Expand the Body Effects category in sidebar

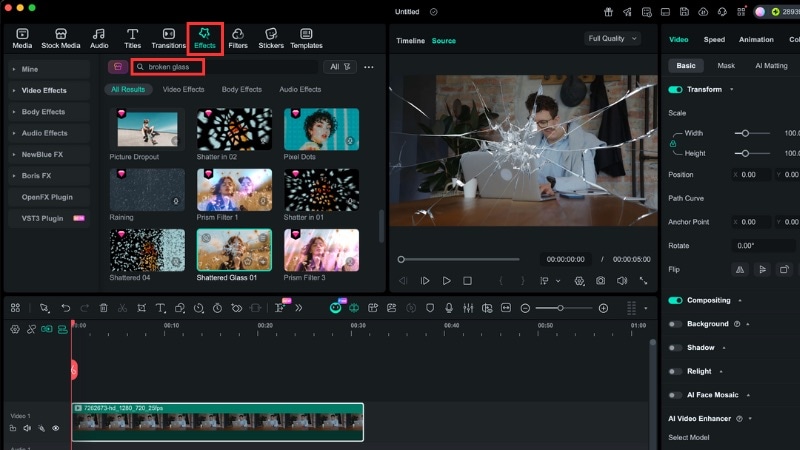pos(49,112)
